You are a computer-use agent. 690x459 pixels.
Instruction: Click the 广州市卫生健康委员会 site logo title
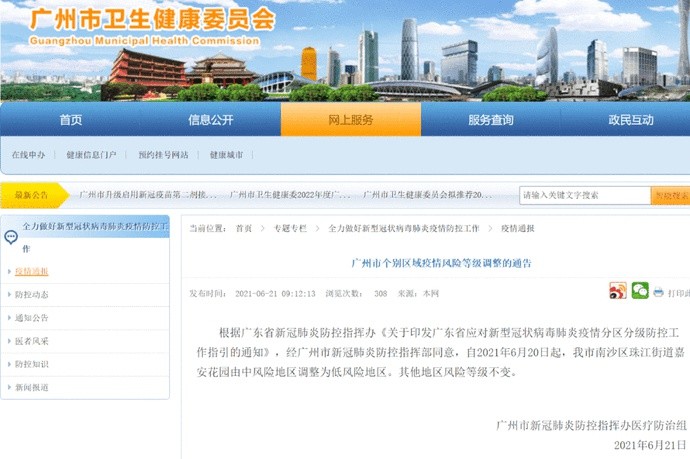(x=152, y=20)
